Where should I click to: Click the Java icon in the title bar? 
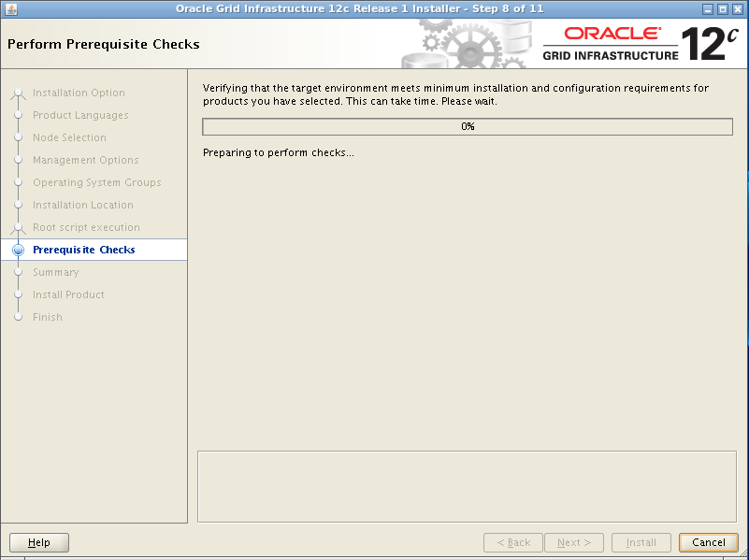[x=9, y=8]
